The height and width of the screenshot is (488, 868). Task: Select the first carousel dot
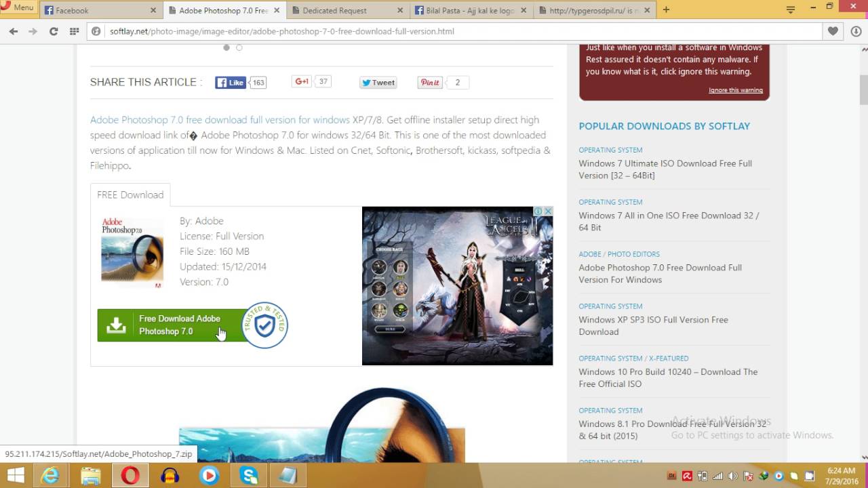226,47
